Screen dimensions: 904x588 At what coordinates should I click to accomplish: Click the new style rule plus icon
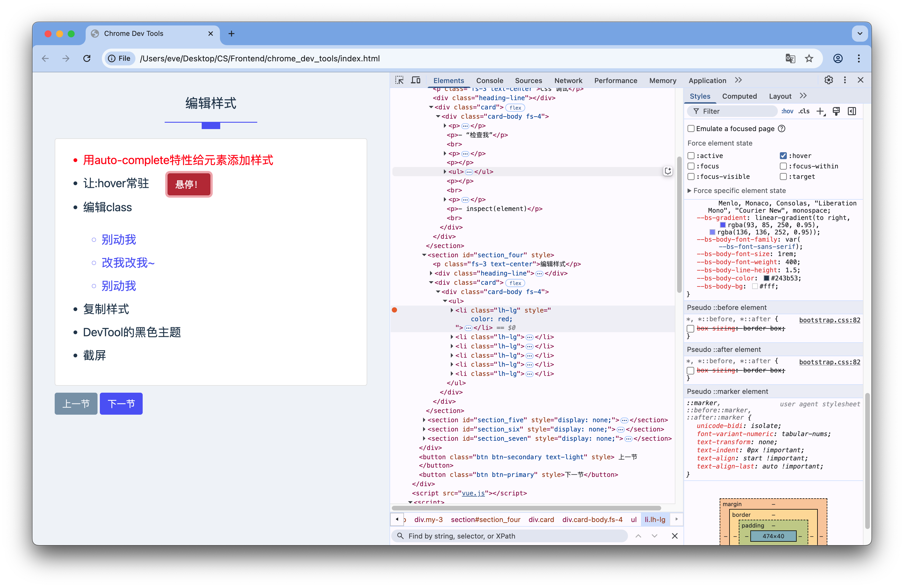820,111
